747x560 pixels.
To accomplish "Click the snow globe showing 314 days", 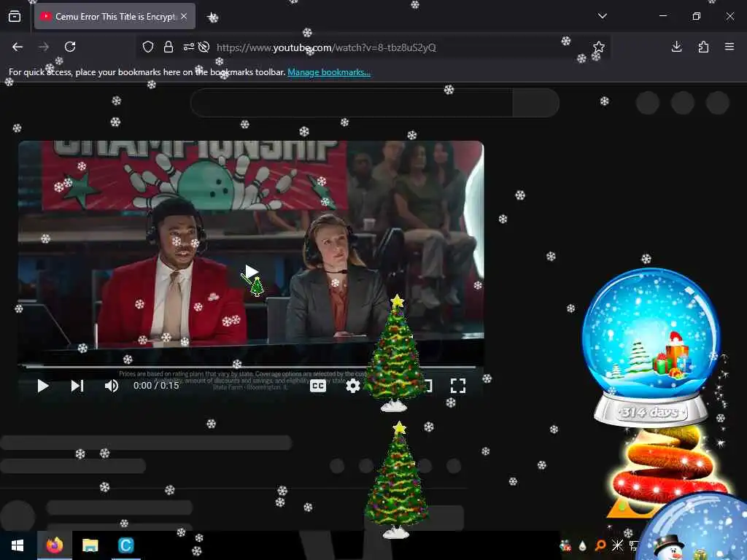I will 650,346.
